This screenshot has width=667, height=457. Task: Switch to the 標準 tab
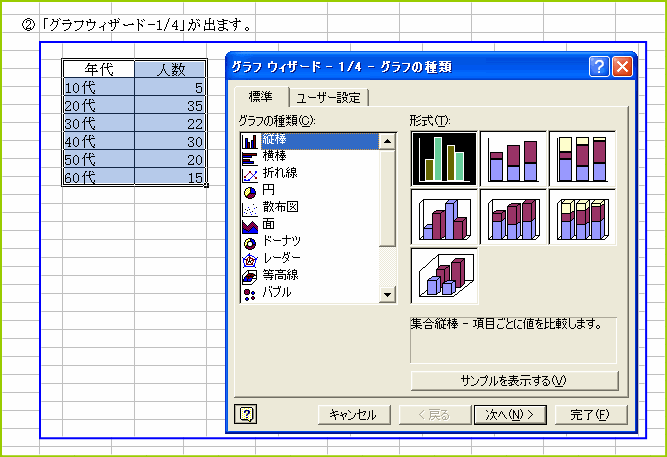click(x=261, y=97)
